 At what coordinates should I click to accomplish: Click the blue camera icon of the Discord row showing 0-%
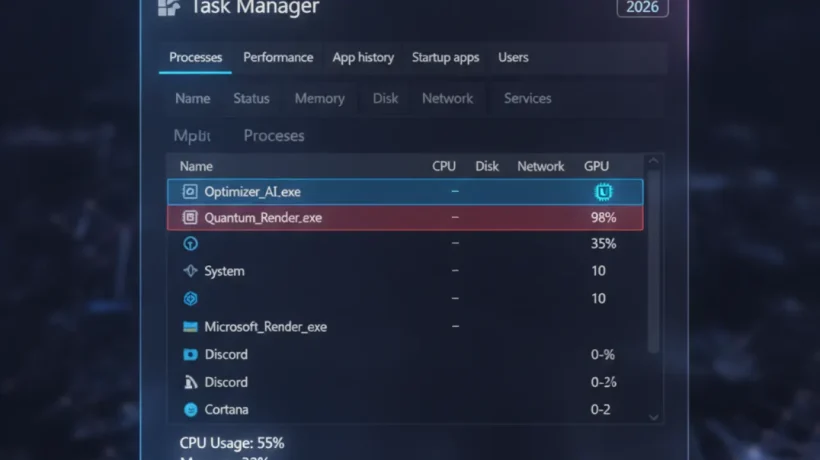pyautogui.click(x=190, y=354)
